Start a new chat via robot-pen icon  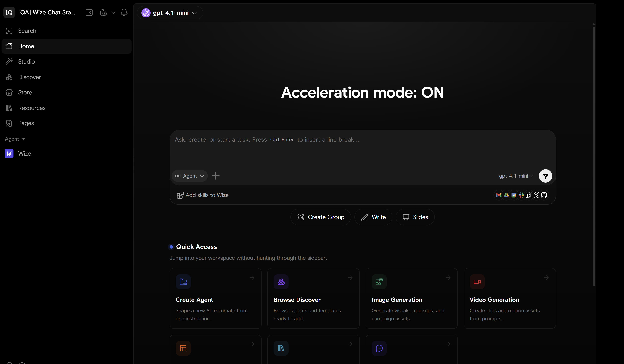[x=103, y=12]
